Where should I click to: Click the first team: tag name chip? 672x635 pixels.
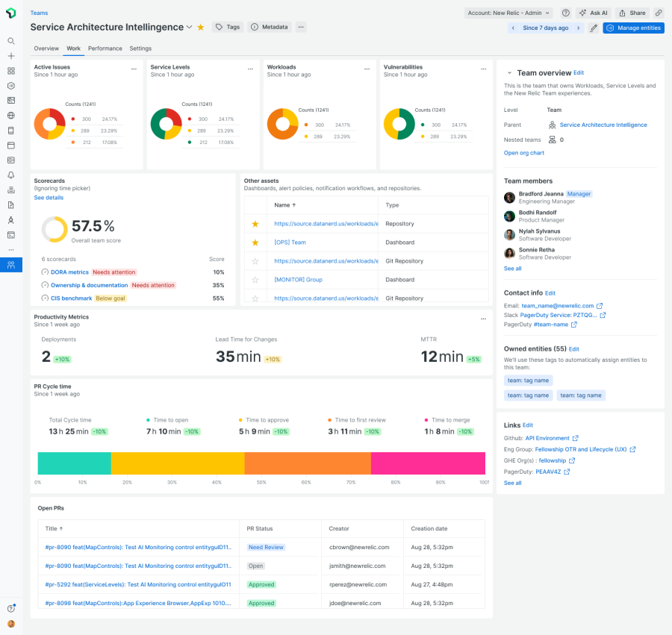coord(528,381)
